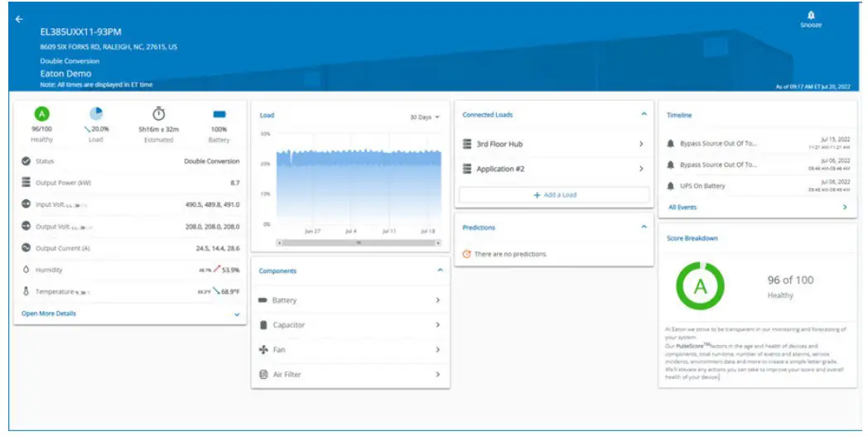Click bell icon for Jul 15 bypass event

pyautogui.click(x=670, y=143)
